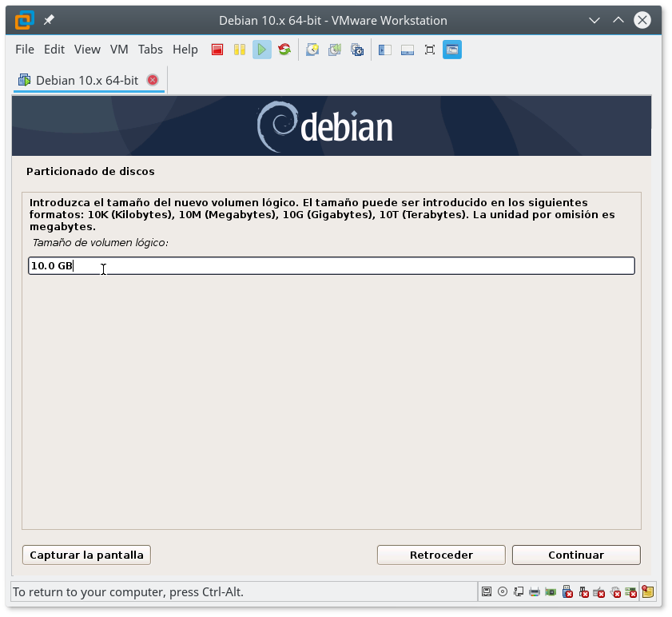This screenshot has width=672, height=617.
Task: Toggle the thumbnail bar icon
Action: click(408, 50)
